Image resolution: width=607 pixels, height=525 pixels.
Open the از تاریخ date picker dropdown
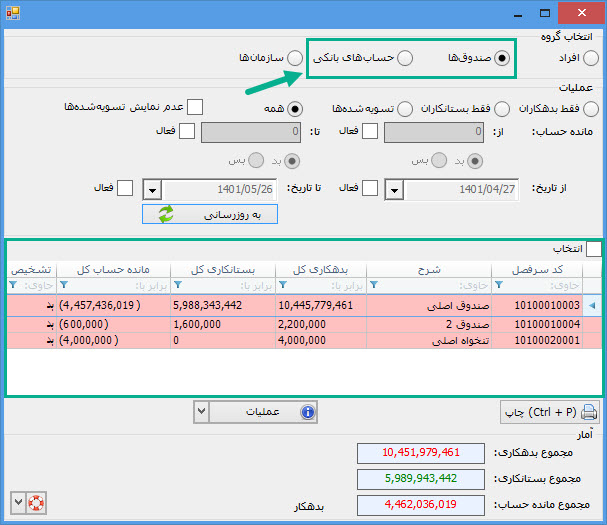click(394, 189)
